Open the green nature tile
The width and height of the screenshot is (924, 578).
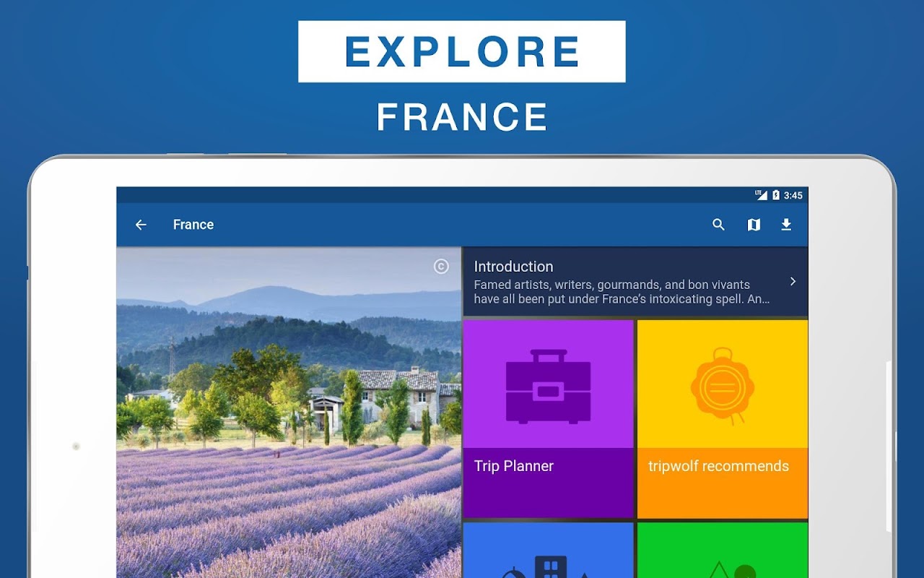[723, 551]
